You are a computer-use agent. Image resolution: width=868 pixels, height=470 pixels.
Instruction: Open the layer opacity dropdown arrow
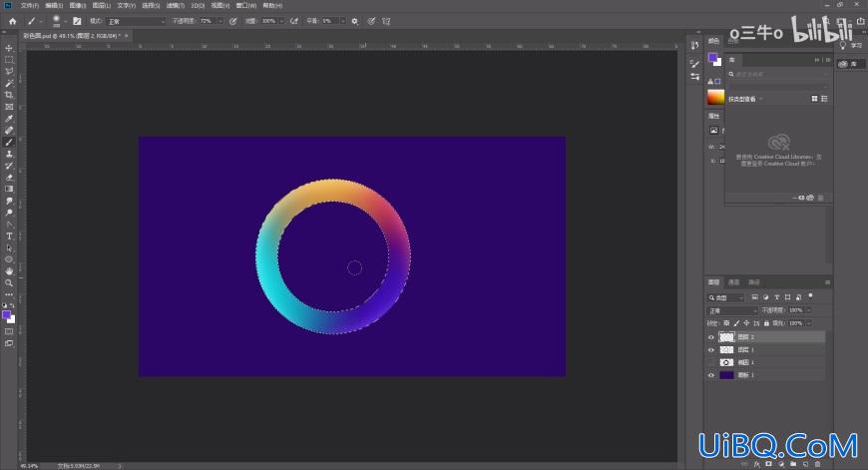click(809, 310)
